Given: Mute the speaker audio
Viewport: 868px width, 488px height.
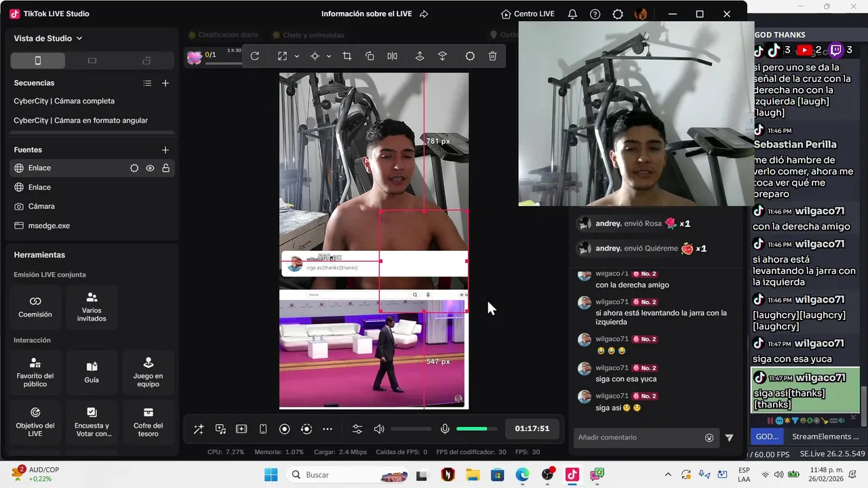Looking at the screenshot, I should coord(379,429).
